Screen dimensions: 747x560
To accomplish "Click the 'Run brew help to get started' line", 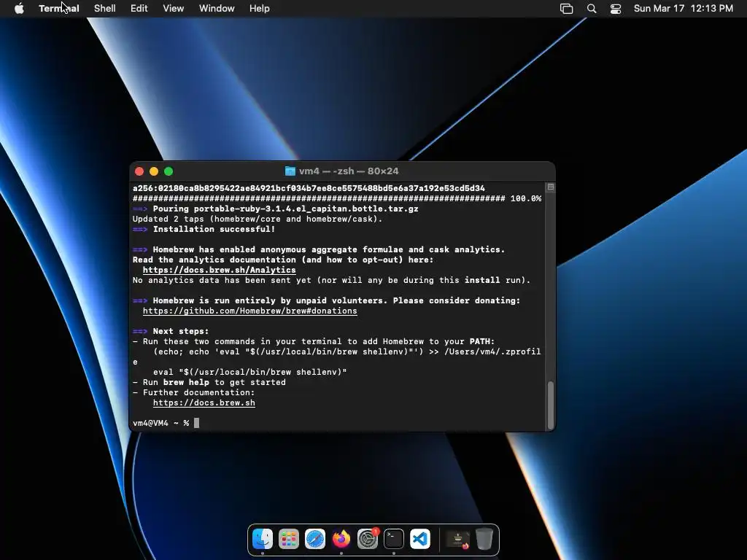I will [x=209, y=382].
